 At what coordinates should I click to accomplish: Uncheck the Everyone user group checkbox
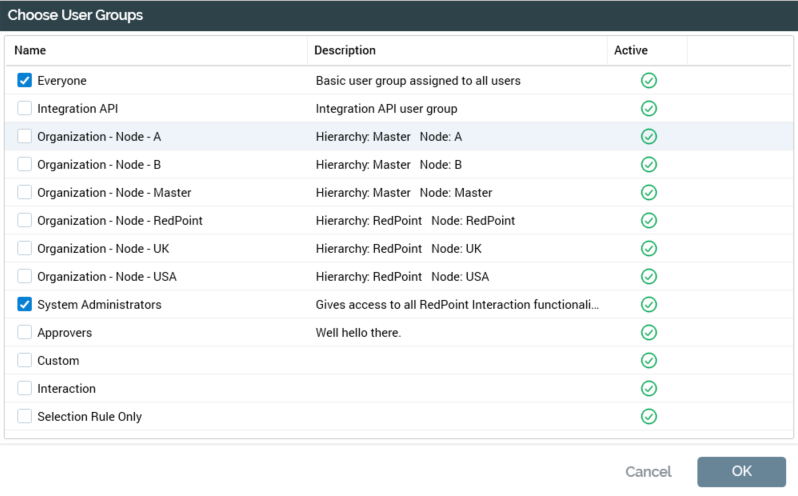click(25, 80)
